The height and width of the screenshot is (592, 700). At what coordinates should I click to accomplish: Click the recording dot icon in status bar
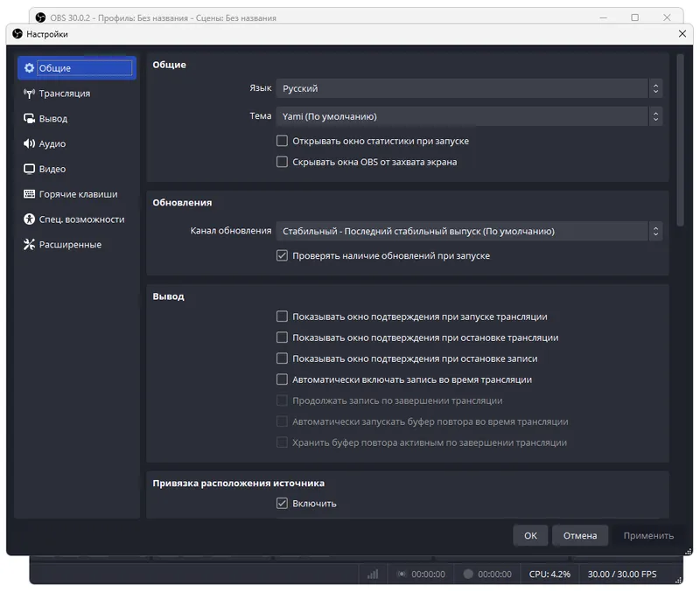click(x=468, y=574)
